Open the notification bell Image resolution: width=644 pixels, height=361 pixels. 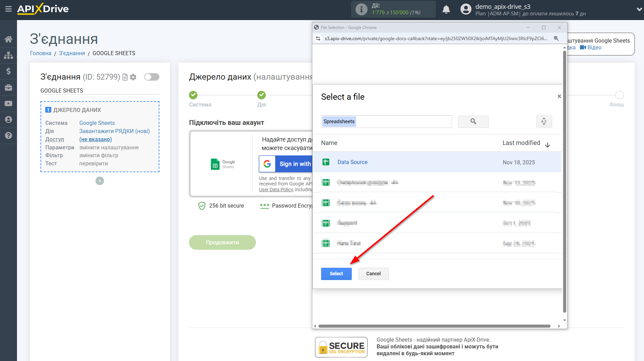point(446,9)
